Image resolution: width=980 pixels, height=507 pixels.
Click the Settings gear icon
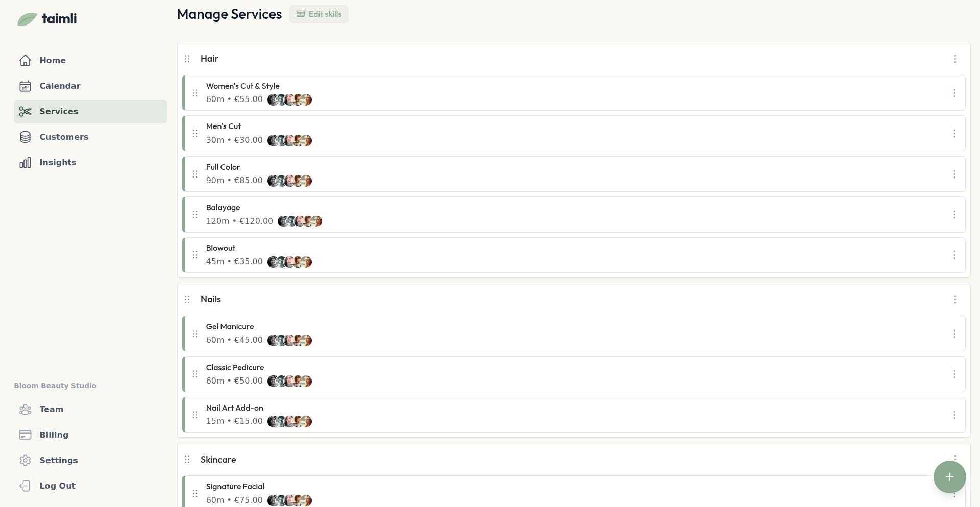click(26, 461)
